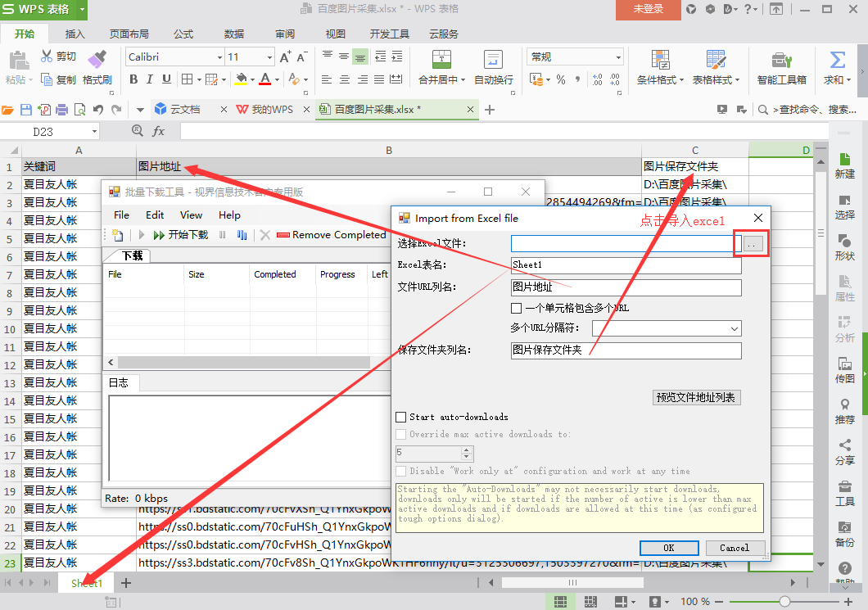Click the browse '..' button for Excel file
Image resolution: width=868 pixels, height=610 pixels.
pyautogui.click(x=752, y=243)
